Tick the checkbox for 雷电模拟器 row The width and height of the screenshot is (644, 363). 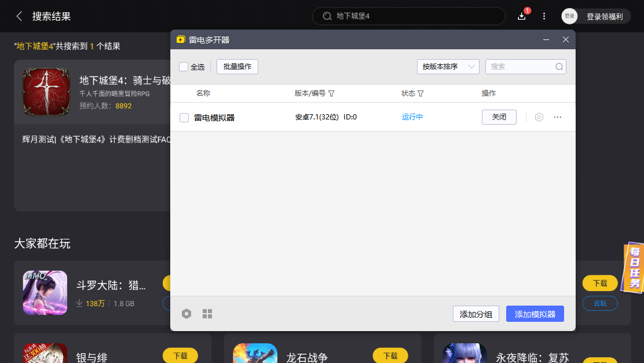click(184, 118)
